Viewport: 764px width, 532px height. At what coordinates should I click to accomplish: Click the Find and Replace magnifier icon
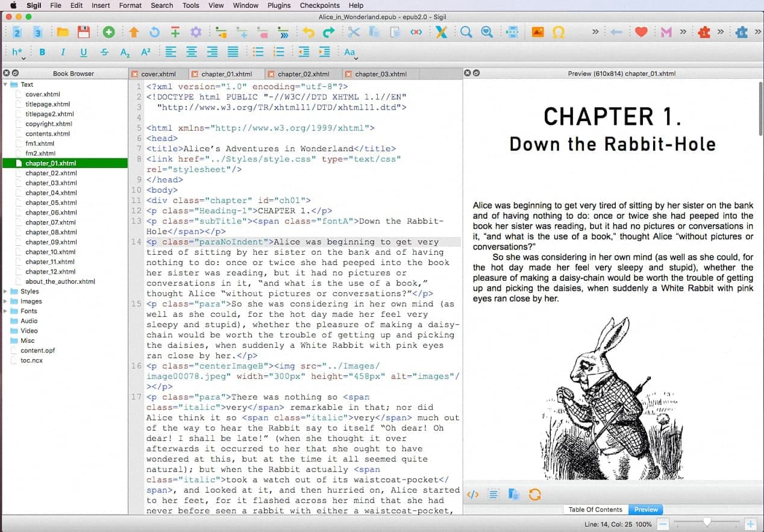click(x=466, y=33)
